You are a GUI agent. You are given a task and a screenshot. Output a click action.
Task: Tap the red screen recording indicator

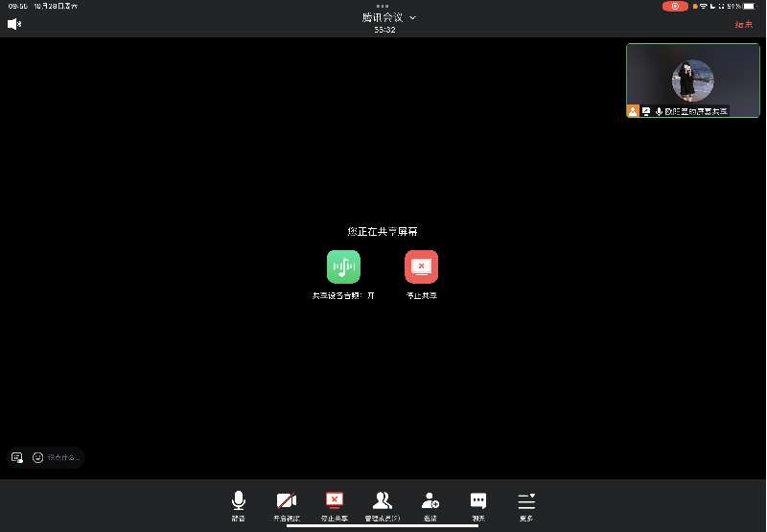point(675,6)
